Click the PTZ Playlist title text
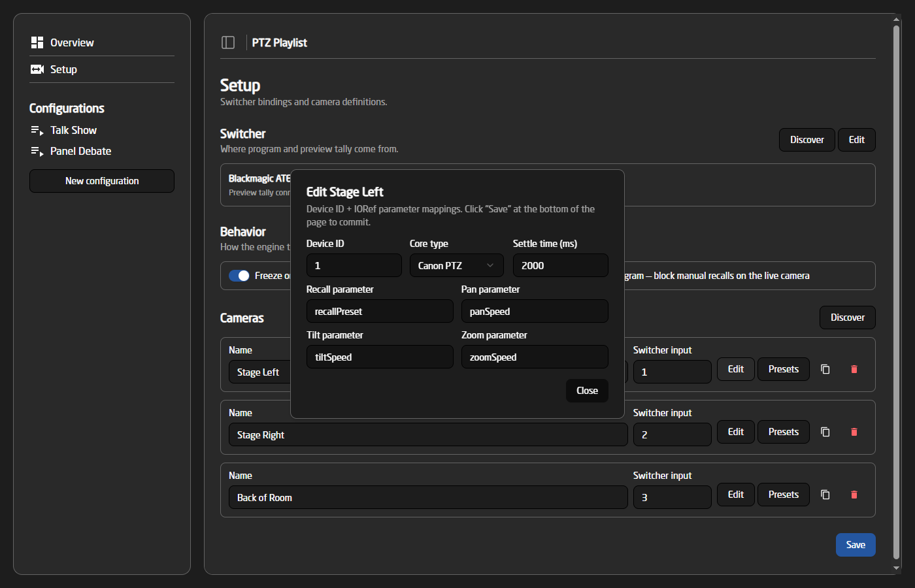915x588 pixels. click(280, 42)
